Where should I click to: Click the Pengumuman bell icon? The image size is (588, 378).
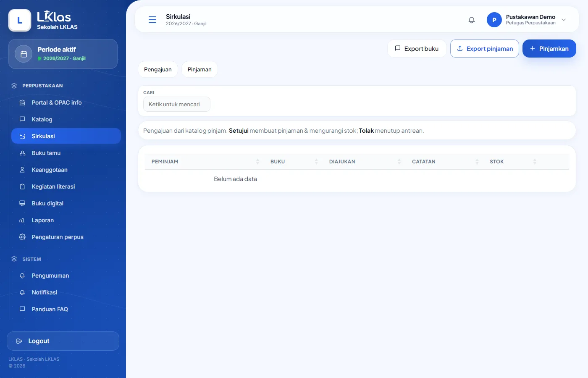22,276
